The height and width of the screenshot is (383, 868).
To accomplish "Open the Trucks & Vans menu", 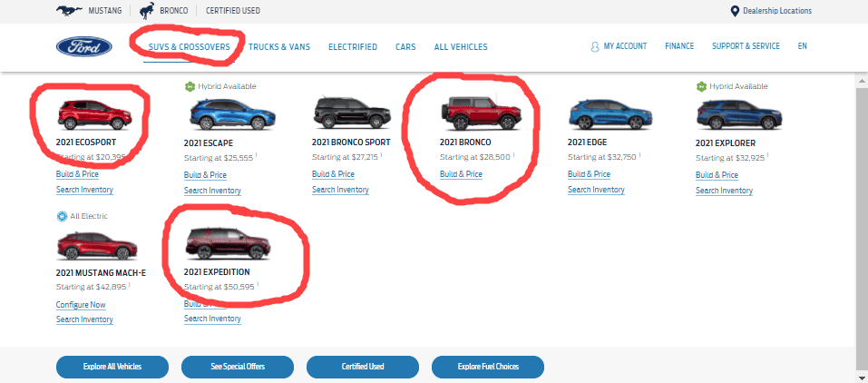I will coord(279,47).
